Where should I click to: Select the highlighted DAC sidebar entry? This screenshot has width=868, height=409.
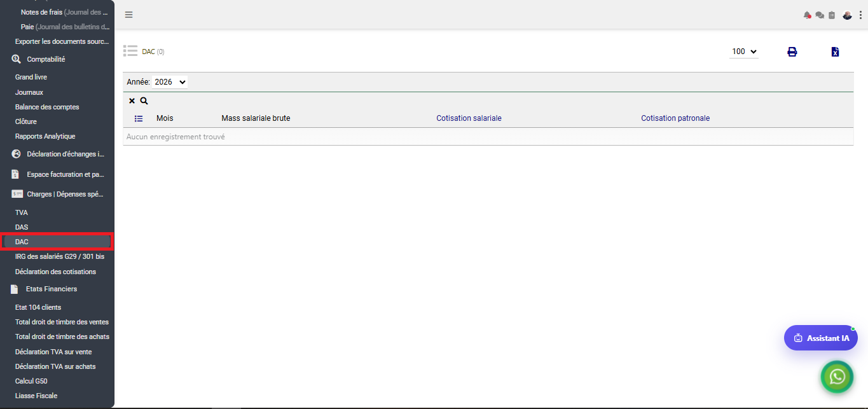pyautogui.click(x=56, y=242)
